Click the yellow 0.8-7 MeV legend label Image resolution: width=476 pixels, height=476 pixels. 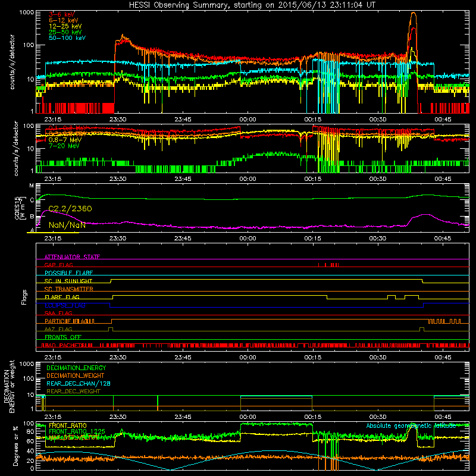coord(65,140)
